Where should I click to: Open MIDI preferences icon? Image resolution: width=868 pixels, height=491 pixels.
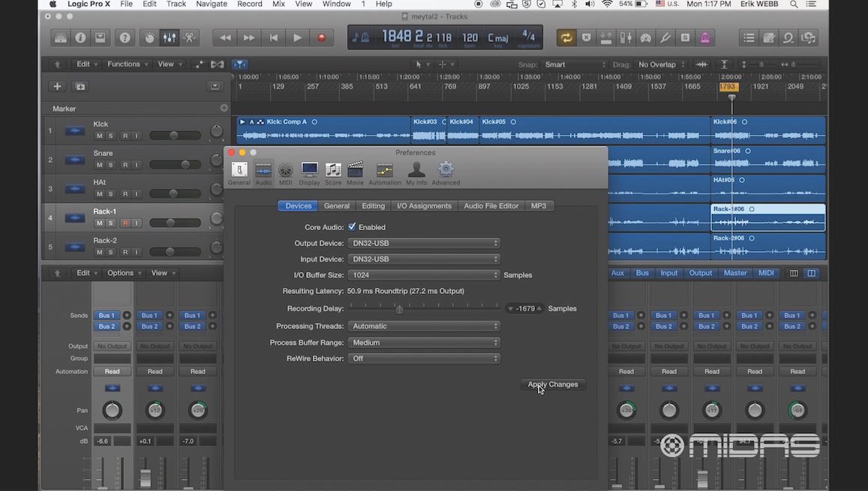pos(286,173)
